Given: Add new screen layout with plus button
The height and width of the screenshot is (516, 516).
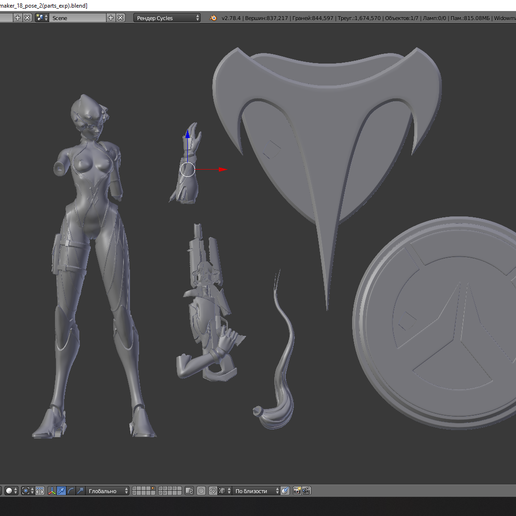Looking at the screenshot, I should (18, 18).
